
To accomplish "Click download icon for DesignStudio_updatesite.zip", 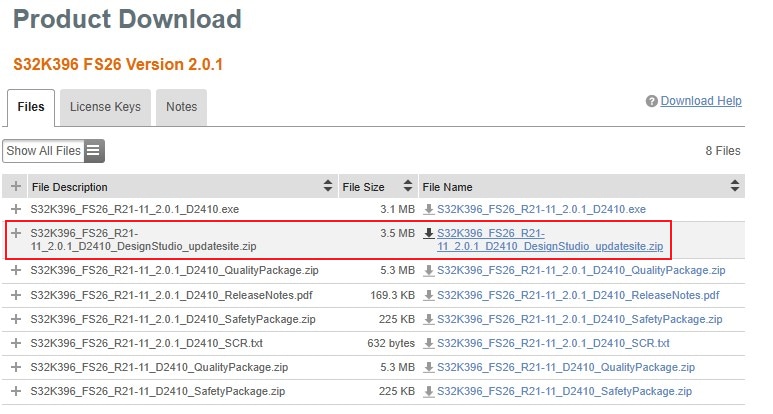I will point(429,234).
